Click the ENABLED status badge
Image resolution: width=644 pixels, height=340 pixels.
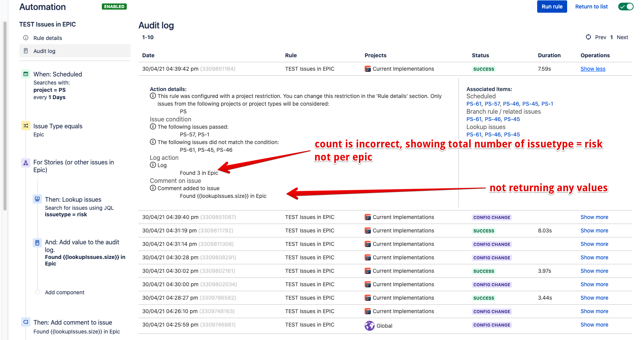click(114, 7)
